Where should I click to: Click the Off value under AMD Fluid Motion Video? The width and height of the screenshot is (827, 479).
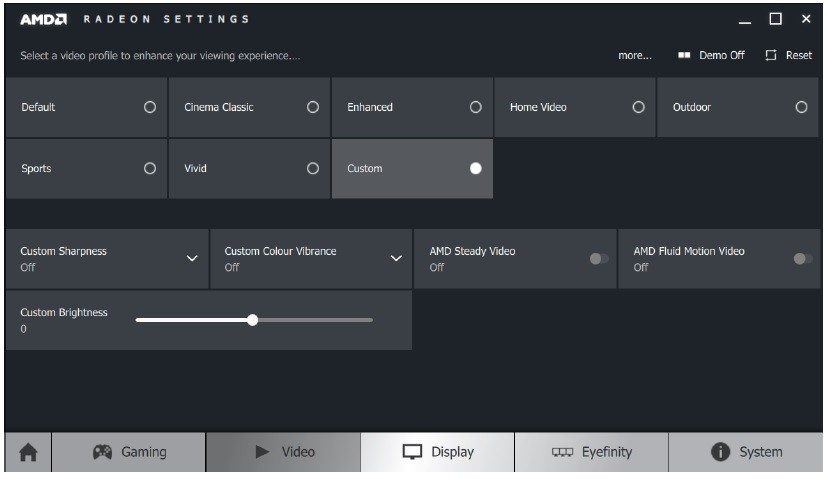[641, 268]
